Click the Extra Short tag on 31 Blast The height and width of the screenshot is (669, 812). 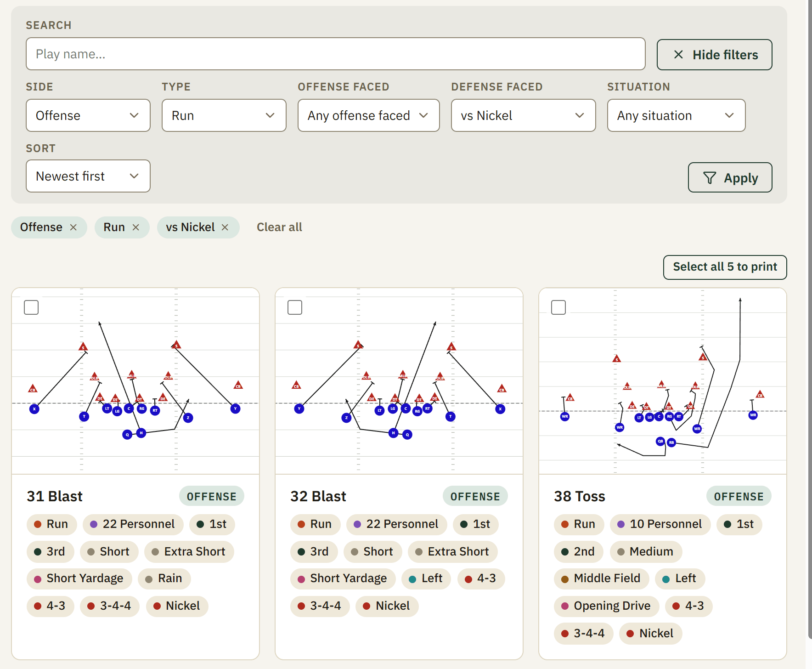pos(189,552)
